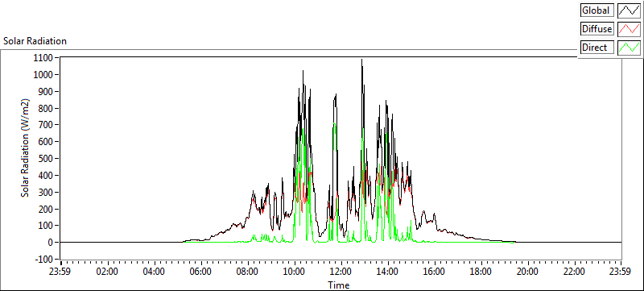Screen dimensions: 644x291
Task: Click the 18:00 time axis label
Action: click(x=481, y=272)
